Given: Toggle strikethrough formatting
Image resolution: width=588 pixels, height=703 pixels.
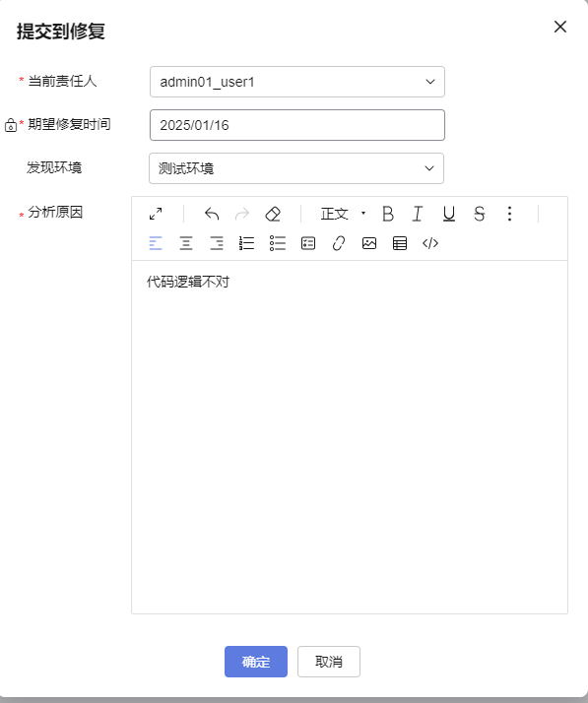Looking at the screenshot, I should tap(479, 214).
